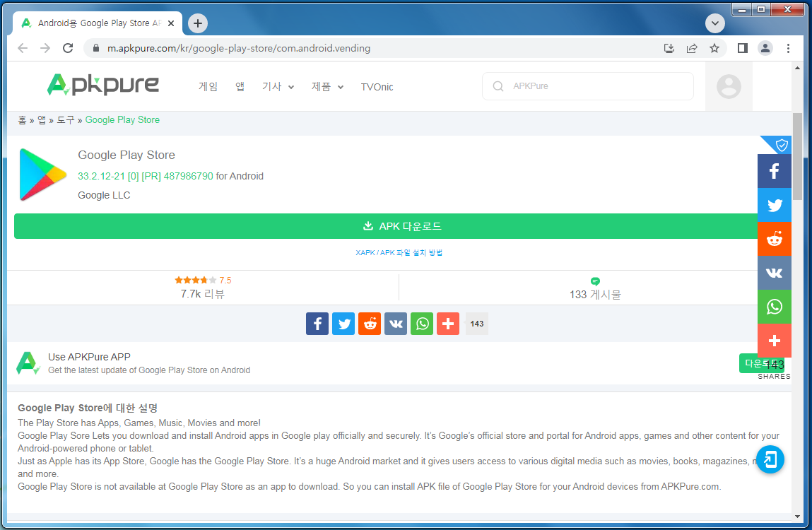Share via inline Twitter icon

343,324
